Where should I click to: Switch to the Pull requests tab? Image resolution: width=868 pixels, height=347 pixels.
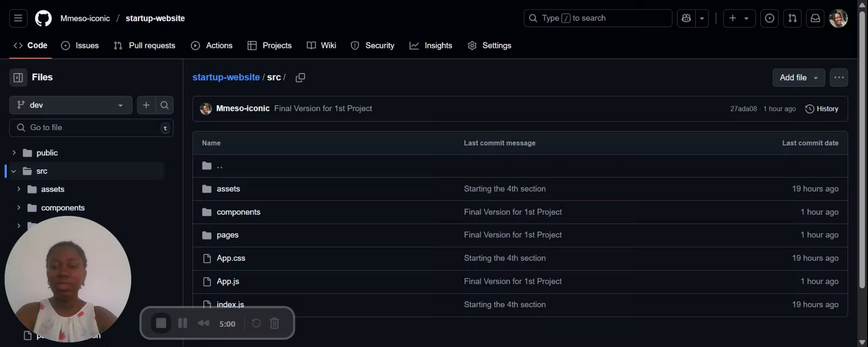click(x=145, y=45)
